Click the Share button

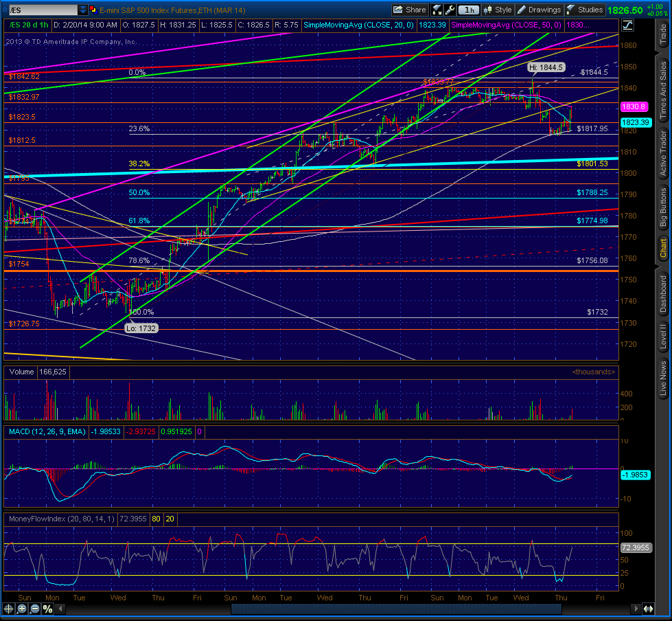pyautogui.click(x=409, y=10)
